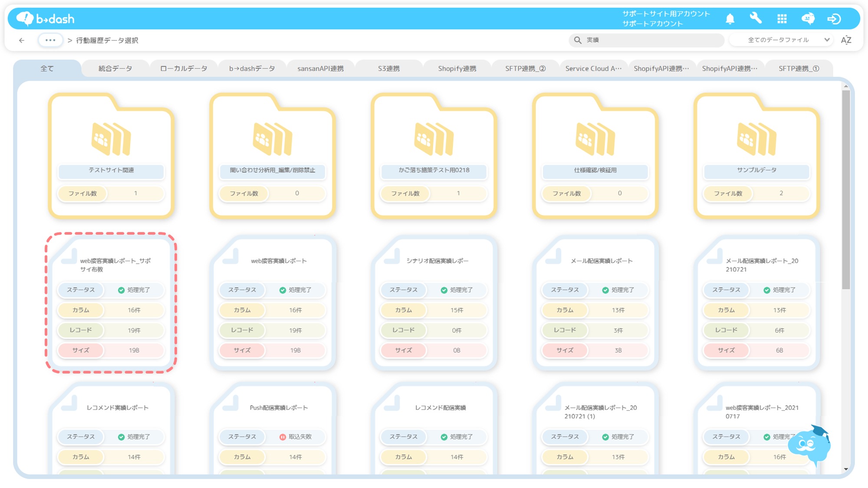The height and width of the screenshot is (488, 868).
Task: Switch to the S3連携 tab
Action: pyautogui.click(x=389, y=69)
